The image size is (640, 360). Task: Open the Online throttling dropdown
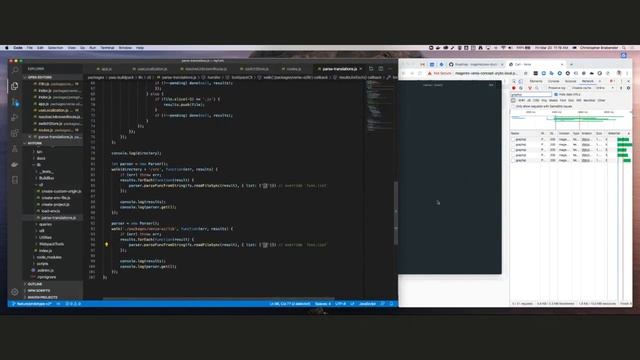coord(604,88)
